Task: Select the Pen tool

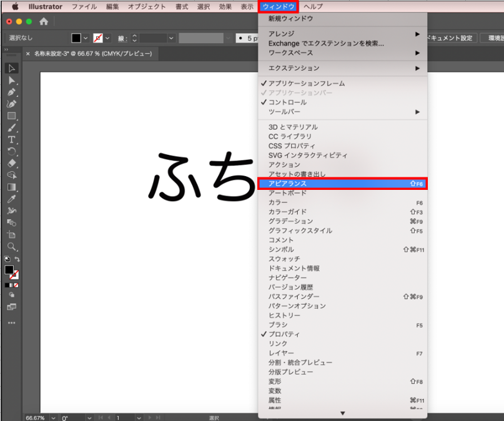Action: tap(12, 92)
